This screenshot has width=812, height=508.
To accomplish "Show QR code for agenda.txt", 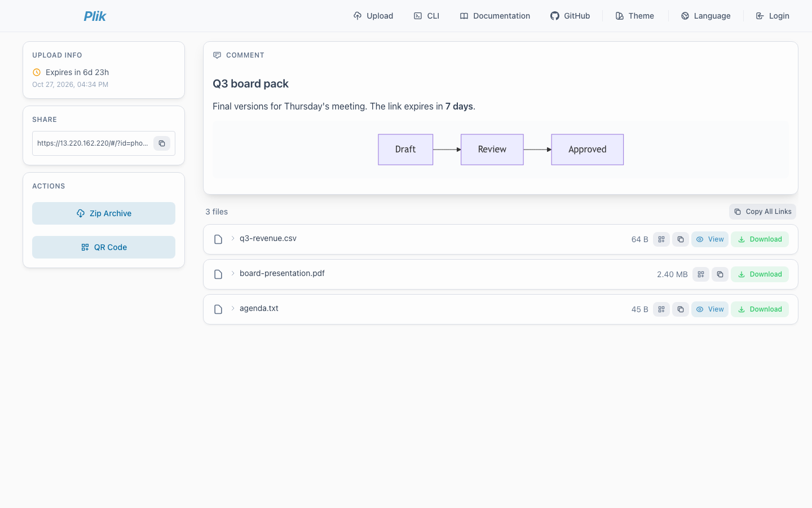I will 661,309.
